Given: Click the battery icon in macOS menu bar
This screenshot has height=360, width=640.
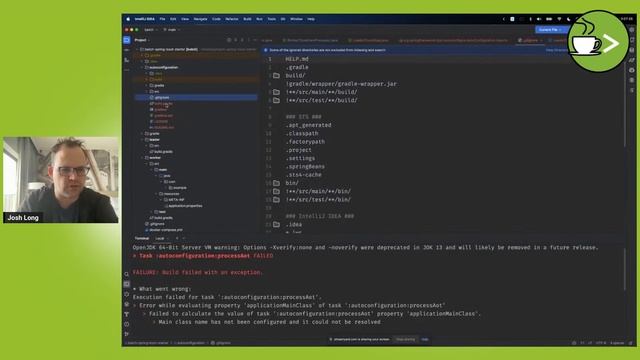Looking at the screenshot, I should pos(549,19).
